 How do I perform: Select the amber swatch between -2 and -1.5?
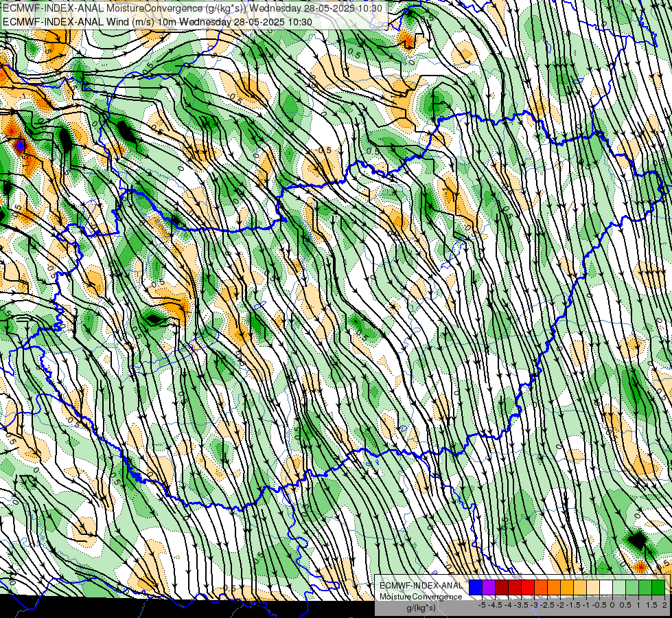point(567,587)
